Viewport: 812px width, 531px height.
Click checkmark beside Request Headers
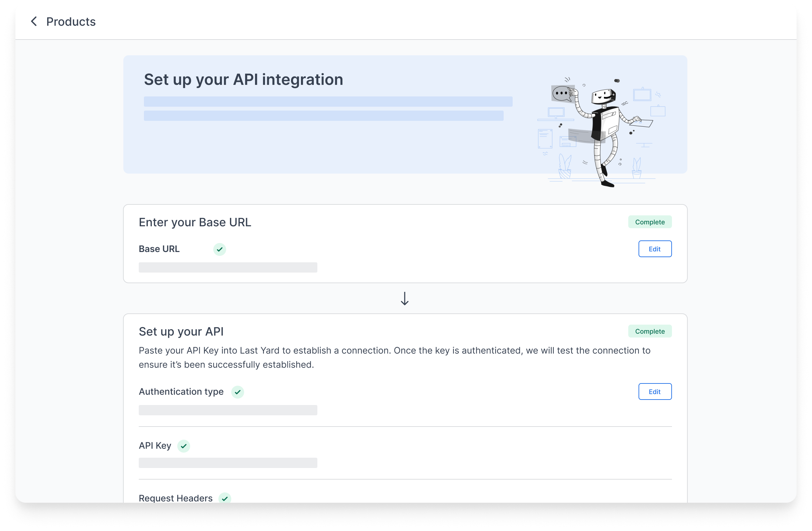pyautogui.click(x=225, y=498)
